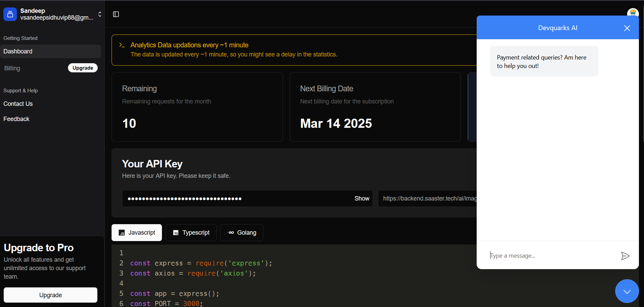The width and height of the screenshot is (644, 307).
Task: Click the Upgrade to Pro heading
Action: pos(39,248)
